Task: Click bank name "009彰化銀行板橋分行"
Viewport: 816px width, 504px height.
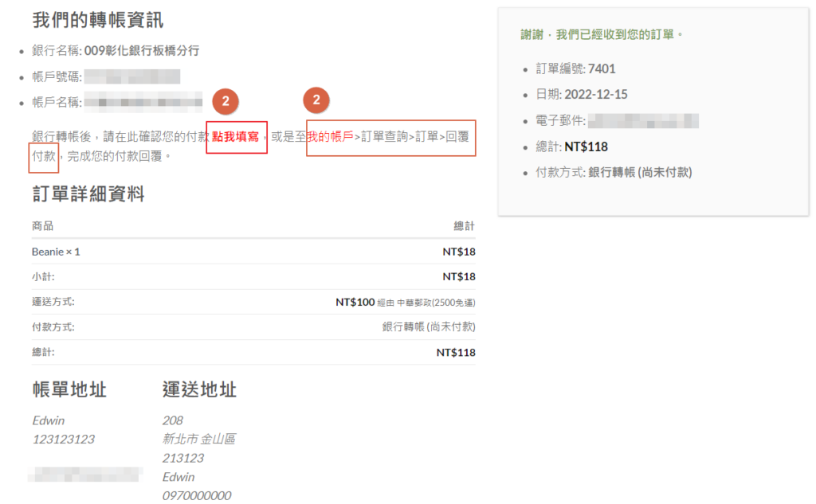Action: (x=142, y=51)
